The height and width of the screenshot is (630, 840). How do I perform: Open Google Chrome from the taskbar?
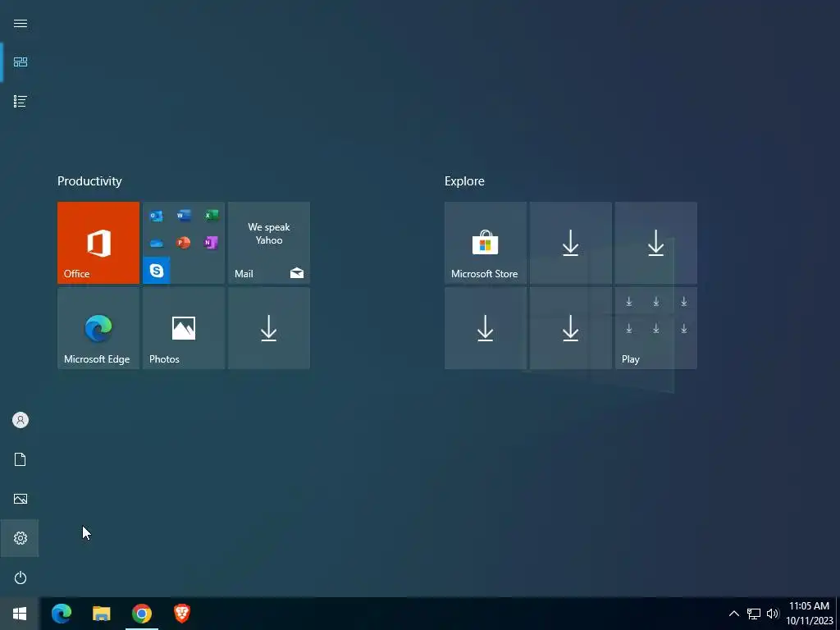click(x=141, y=614)
